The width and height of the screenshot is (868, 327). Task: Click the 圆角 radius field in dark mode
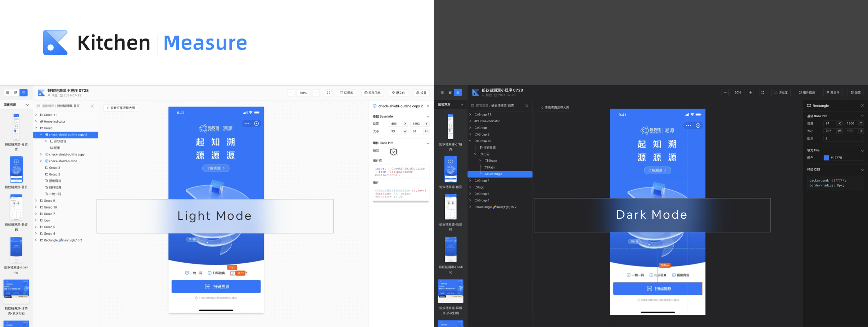coord(843,138)
